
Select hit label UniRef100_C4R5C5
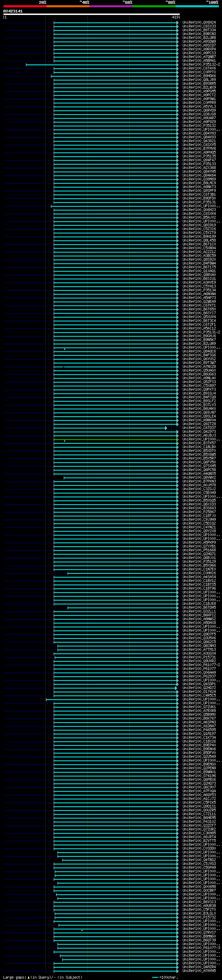(199, 695)
